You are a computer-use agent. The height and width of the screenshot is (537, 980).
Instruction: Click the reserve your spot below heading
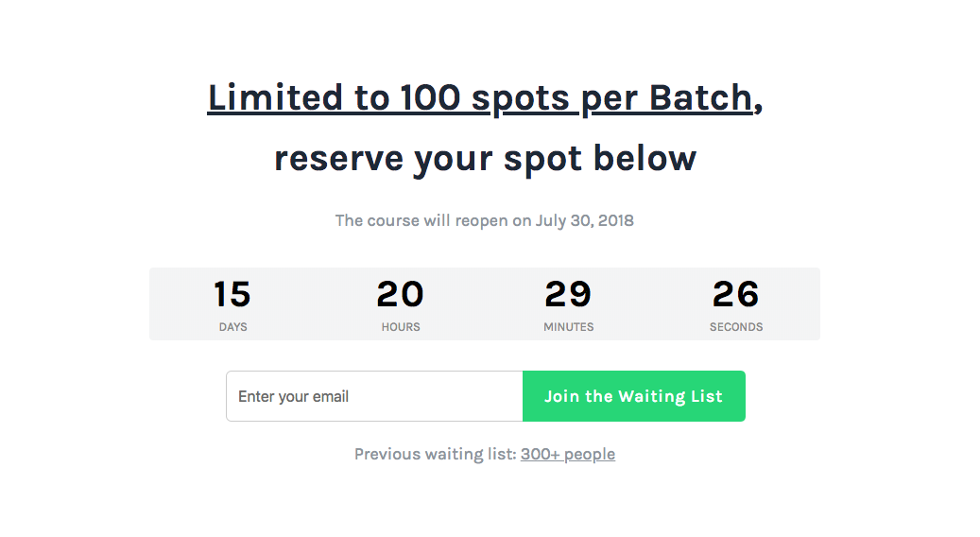coord(485,158)
